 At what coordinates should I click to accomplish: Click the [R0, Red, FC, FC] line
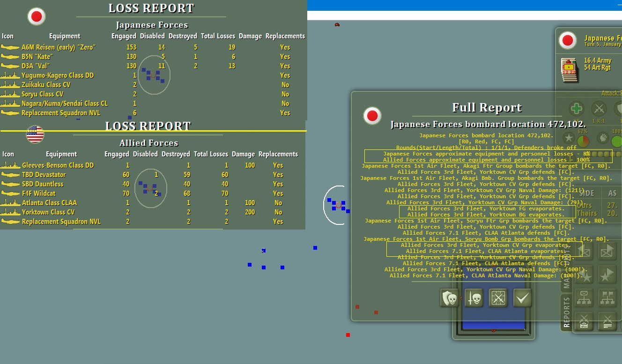tap(486, 141)
